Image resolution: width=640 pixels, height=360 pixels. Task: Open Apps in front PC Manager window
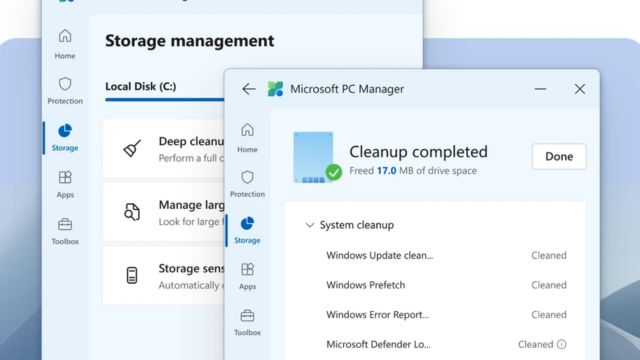coord(247,276)
